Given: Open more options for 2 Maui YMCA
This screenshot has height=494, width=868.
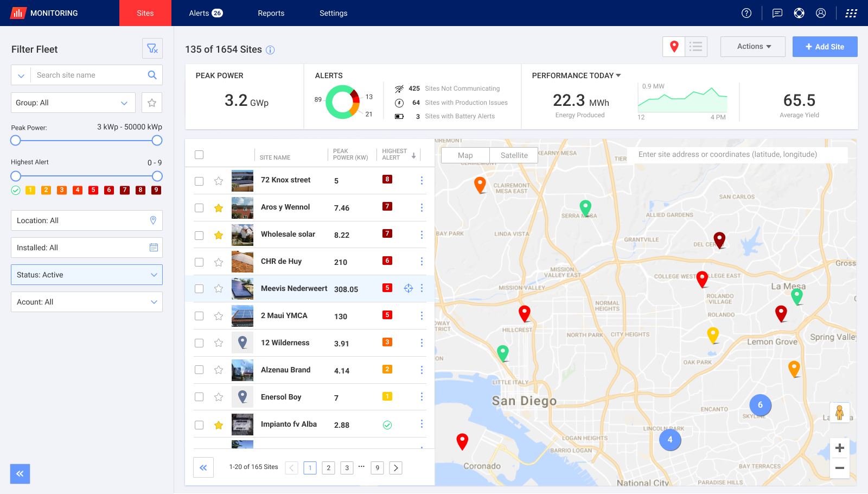Looking at the screenshot, I should (422, 316).
